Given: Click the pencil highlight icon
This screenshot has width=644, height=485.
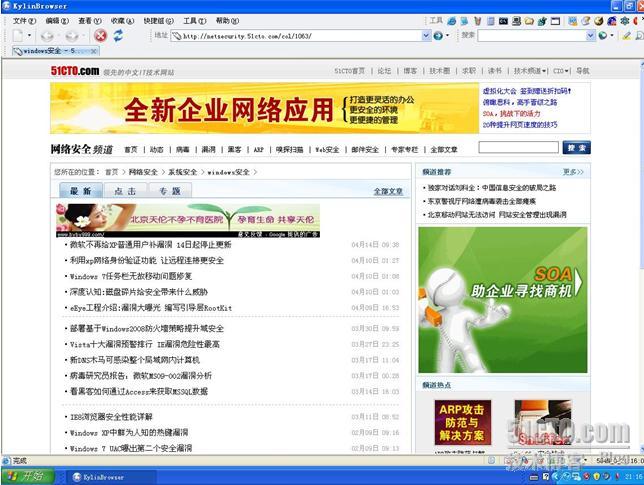Looking at the screenshot, I should click(627, 36).
